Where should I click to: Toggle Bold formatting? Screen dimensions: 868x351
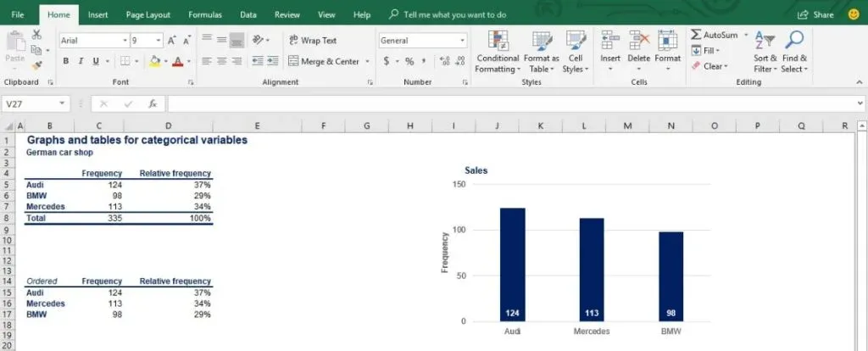coord(65,61)
